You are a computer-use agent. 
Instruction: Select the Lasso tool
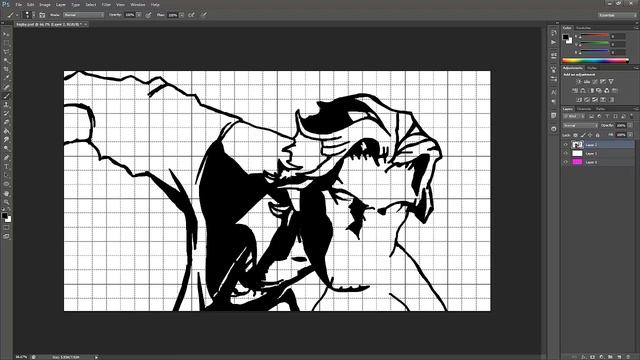[6, 52]
